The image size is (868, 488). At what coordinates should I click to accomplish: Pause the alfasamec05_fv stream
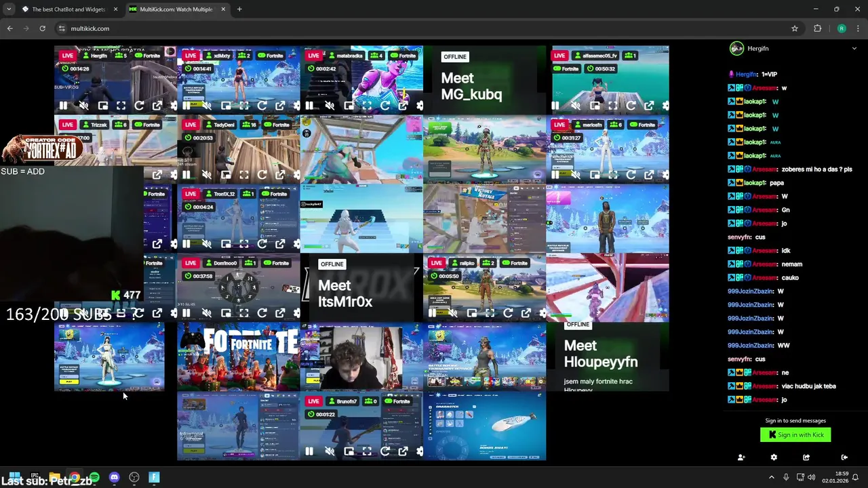pos(555,106)
